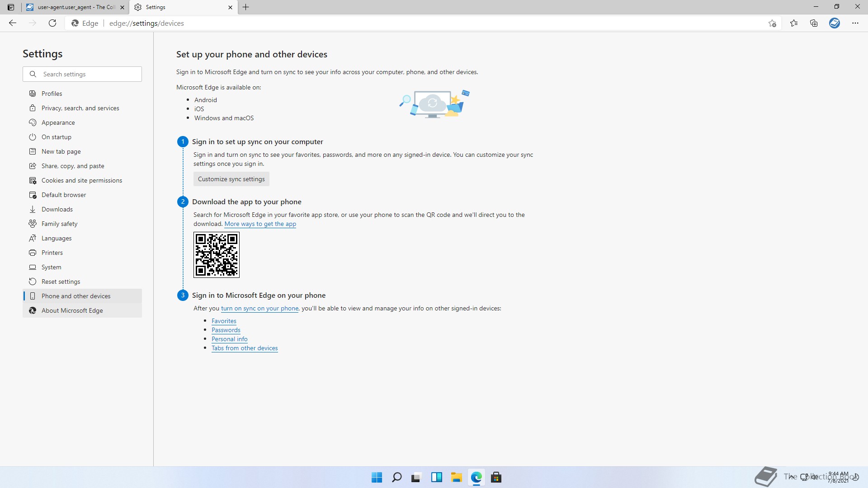Go to About Microsoft Edge
The image size is (868, 488).
click(x=72, y=310)
